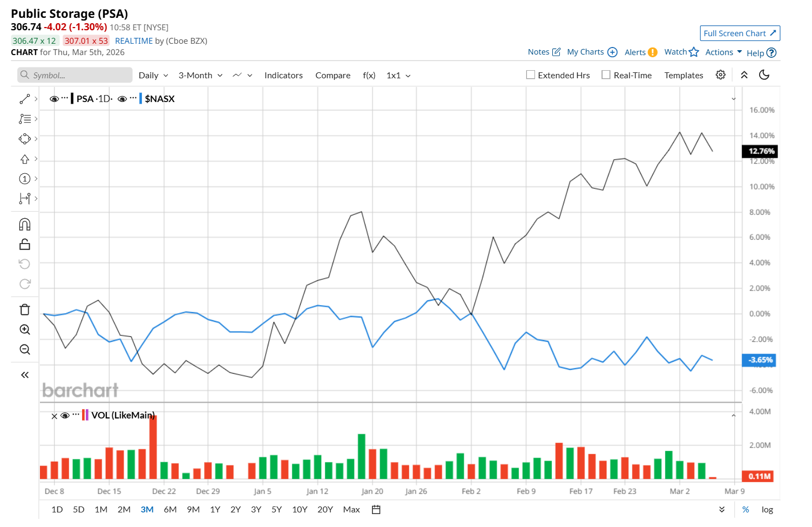Collapse the main chart pane arrow
Viewport: 812px width, 527px height.
pyautogui.click(x=734, y=99)
